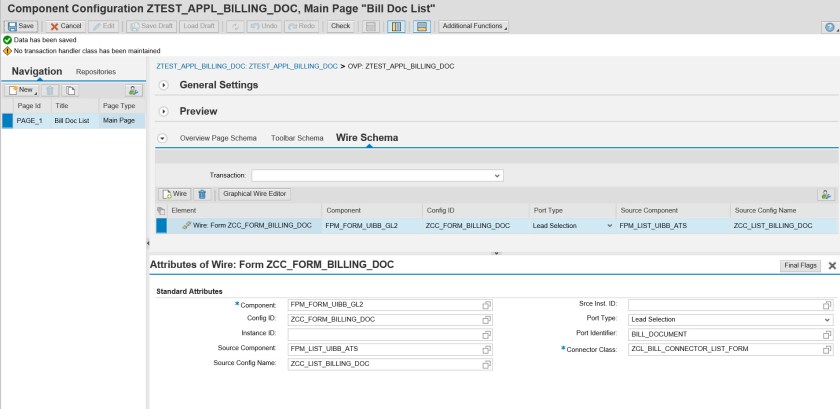Expand the General Settings section
Image resolution: width=840 pixels, height=409 pixels.
click(164, 85)
